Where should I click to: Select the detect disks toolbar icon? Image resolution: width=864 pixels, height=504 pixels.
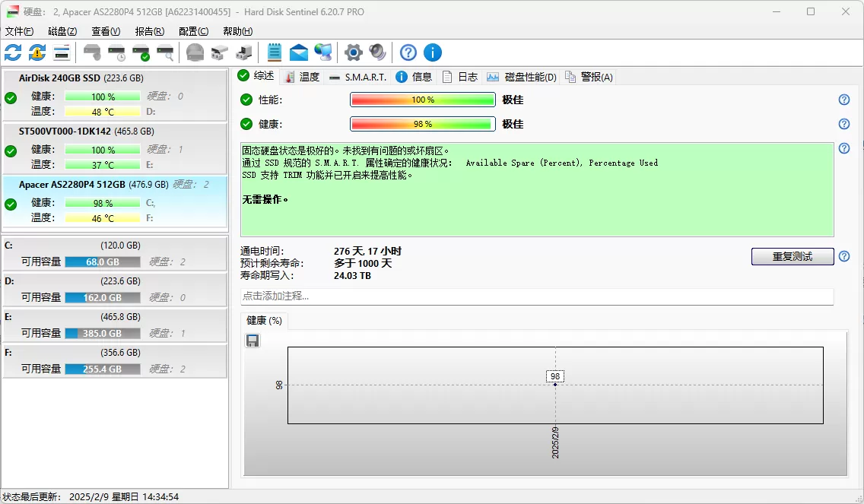(91, 52)
